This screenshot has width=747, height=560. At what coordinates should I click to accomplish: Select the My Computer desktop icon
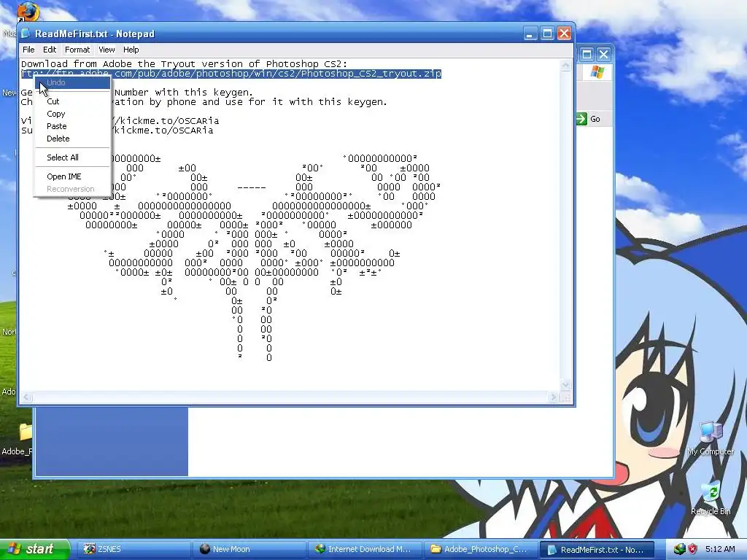pyautogui.click(x=711, y=438)
